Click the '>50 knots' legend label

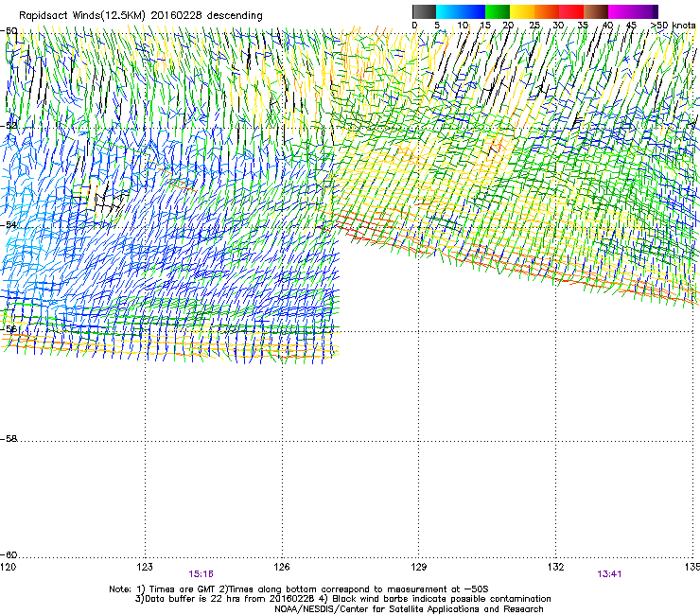[x=673, y=26]
